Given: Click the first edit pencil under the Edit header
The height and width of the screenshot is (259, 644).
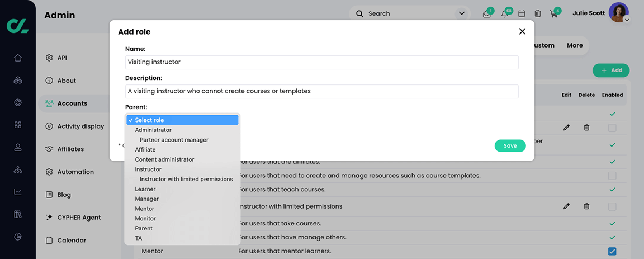Looking at the screenshot, I should click(x=566, y=128).
